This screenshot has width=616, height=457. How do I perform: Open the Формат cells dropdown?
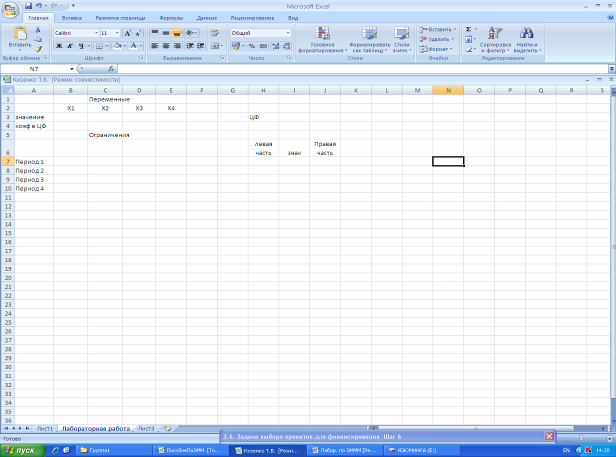point(436,49)
